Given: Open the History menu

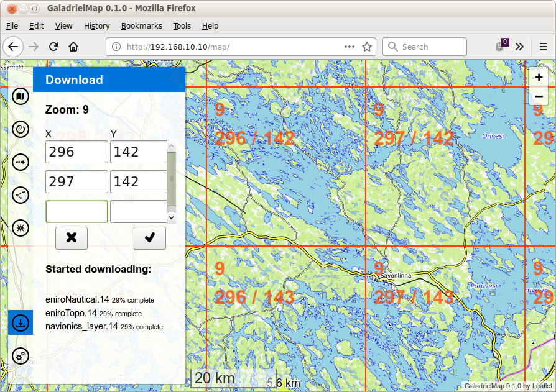Looking at the screenshot, I should [x=97, y=26].
